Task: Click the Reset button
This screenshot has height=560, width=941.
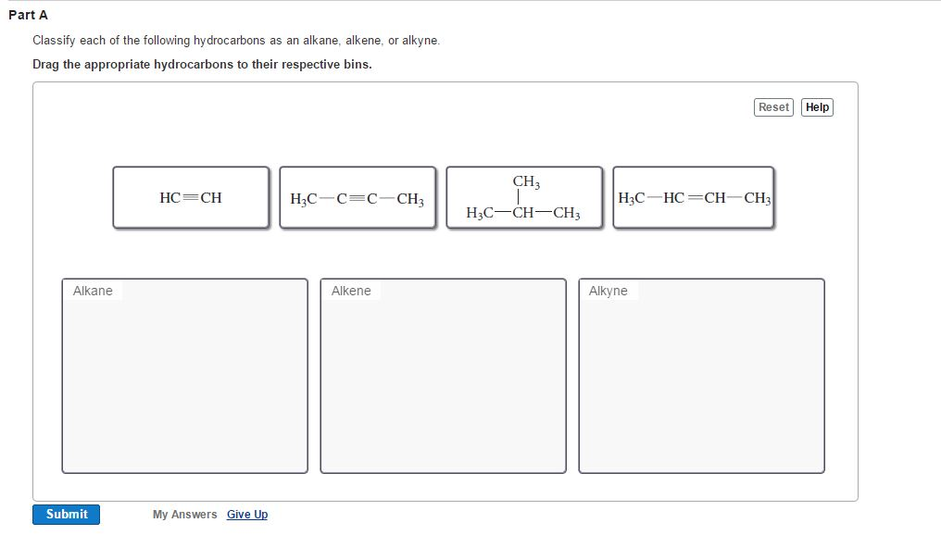Action: point(772,106)
